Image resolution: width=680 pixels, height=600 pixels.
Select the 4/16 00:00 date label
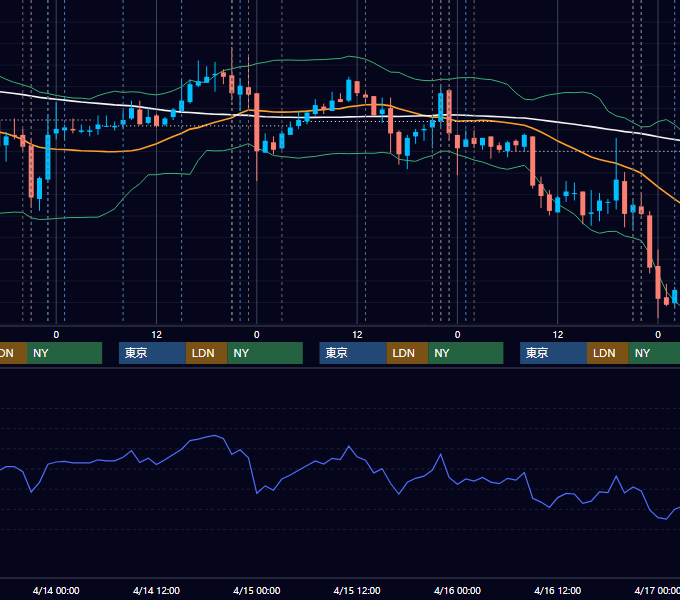(x=457, y=590)
